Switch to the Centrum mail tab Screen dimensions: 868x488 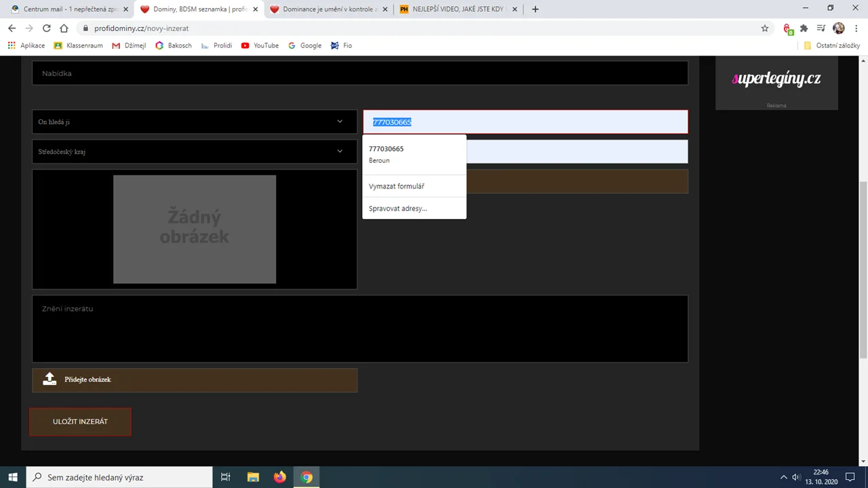(x=66, y=9)
